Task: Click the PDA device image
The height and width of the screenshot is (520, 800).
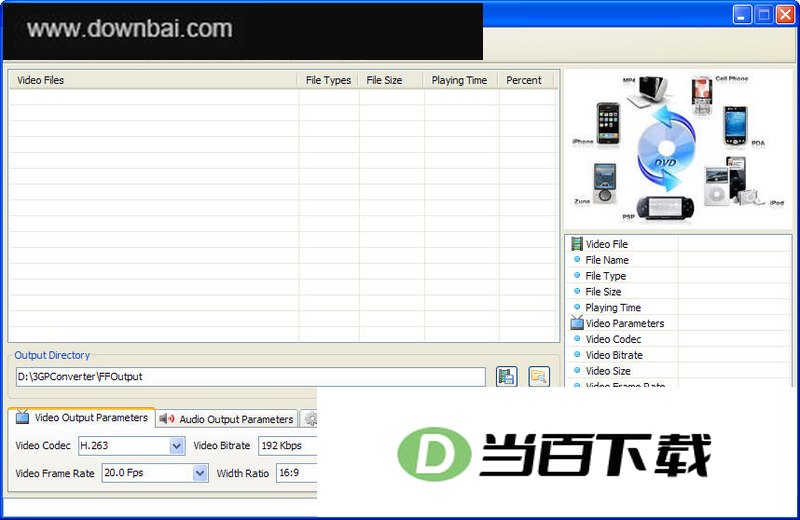Action: click(x=735, y=126)
